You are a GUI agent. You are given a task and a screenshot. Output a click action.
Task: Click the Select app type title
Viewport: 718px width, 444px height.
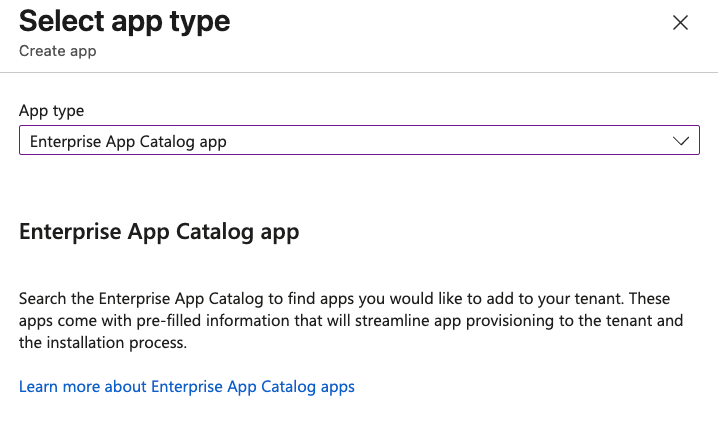125,20
